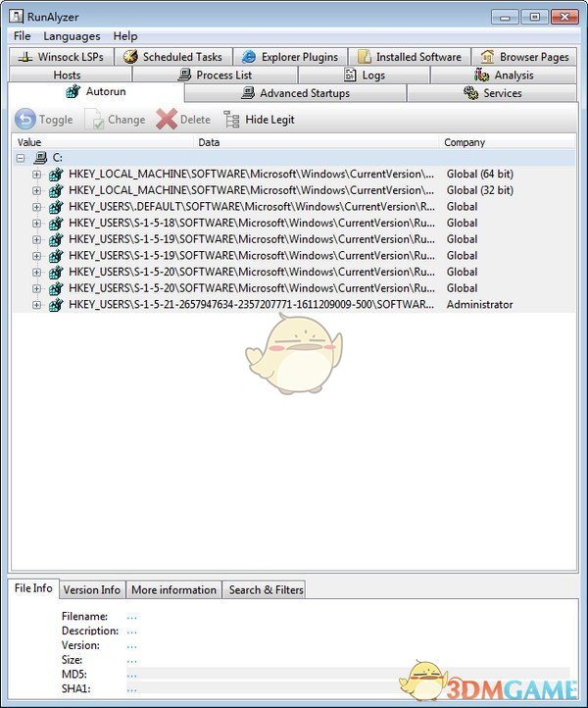Switch to the Hosts tab
The width and height of the screenshot is (588, 708).
[70, 75]
